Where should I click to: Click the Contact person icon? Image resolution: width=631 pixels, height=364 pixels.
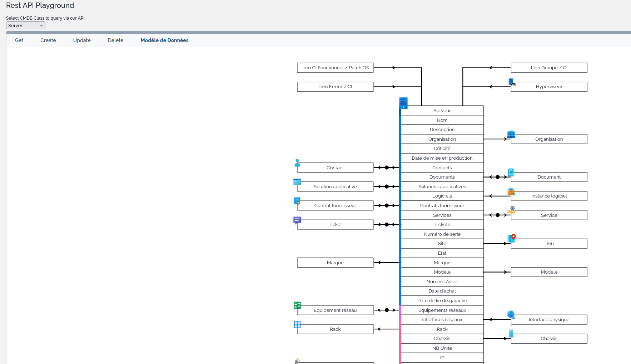pyautogui.click(x=297, y=163)
